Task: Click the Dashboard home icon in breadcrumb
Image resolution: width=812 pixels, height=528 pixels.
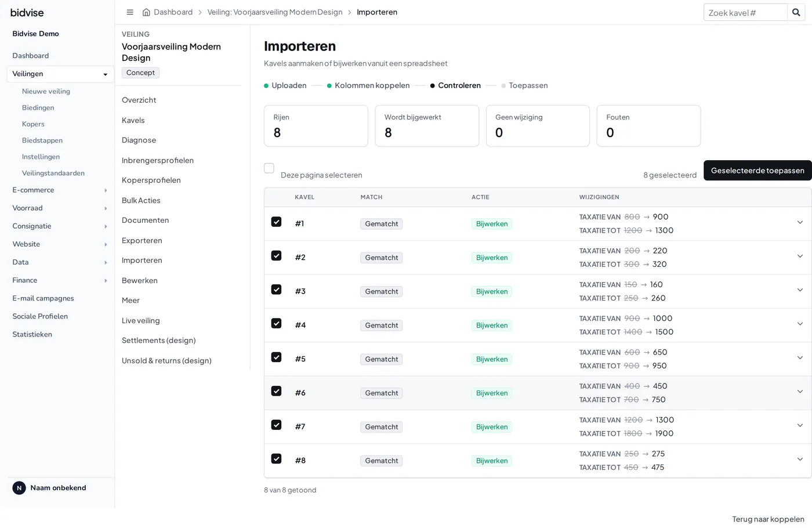Action: click(146, 12)
